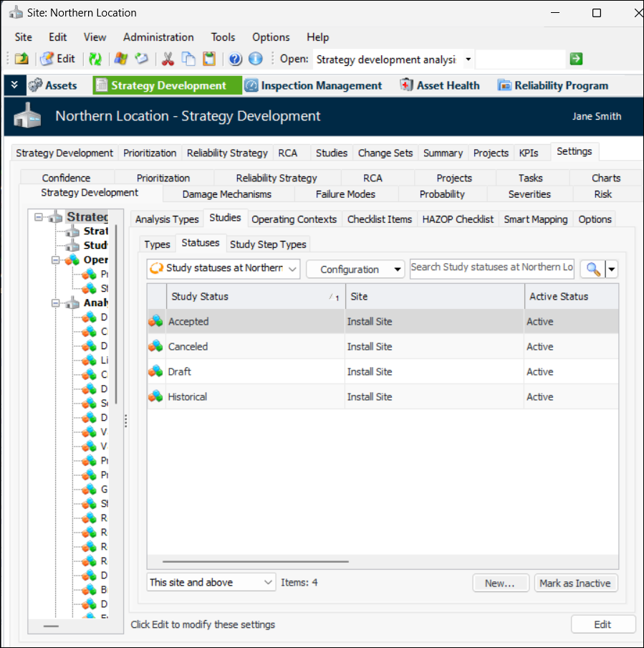Click the blue Information icon

(255, 59)
